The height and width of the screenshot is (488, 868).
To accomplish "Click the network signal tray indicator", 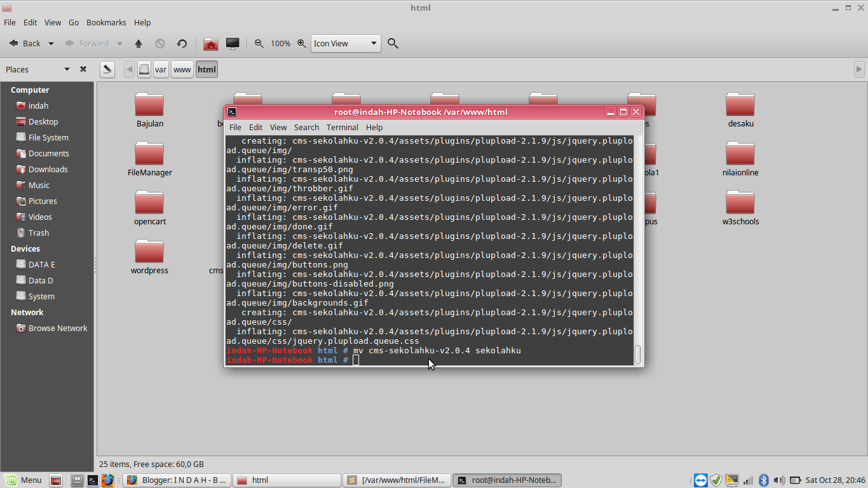I will pos(749,480).
